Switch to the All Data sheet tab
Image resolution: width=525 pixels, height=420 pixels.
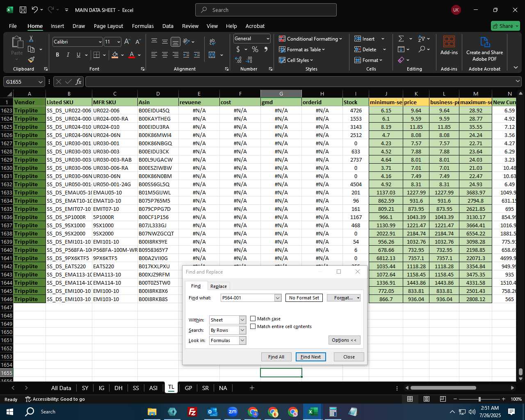coord(61,388)
